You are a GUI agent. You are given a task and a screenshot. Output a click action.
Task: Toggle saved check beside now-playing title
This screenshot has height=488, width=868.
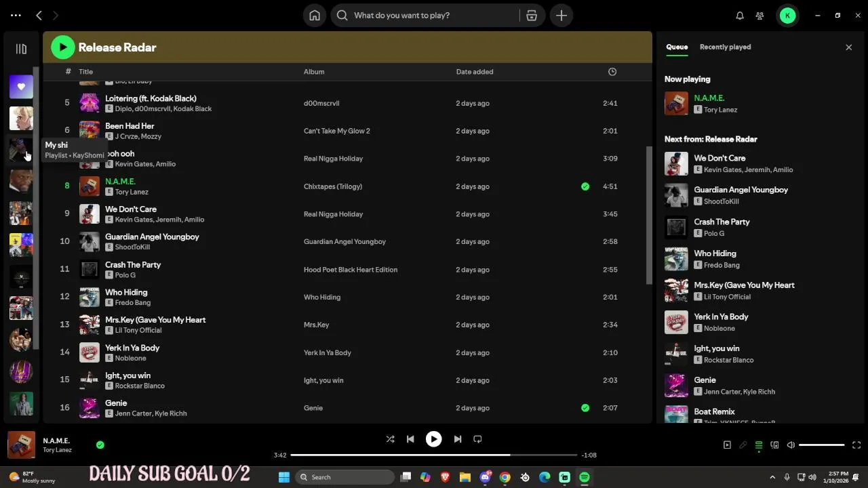100,445
